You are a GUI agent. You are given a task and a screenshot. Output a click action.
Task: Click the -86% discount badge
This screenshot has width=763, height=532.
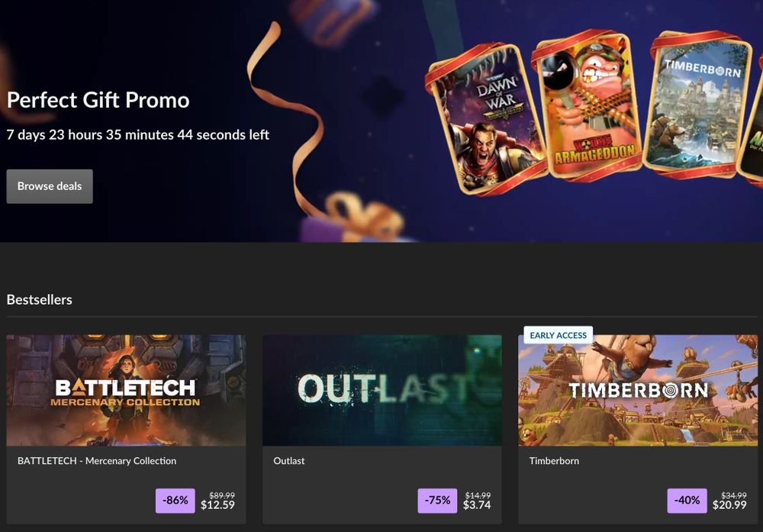pos(175,501)
